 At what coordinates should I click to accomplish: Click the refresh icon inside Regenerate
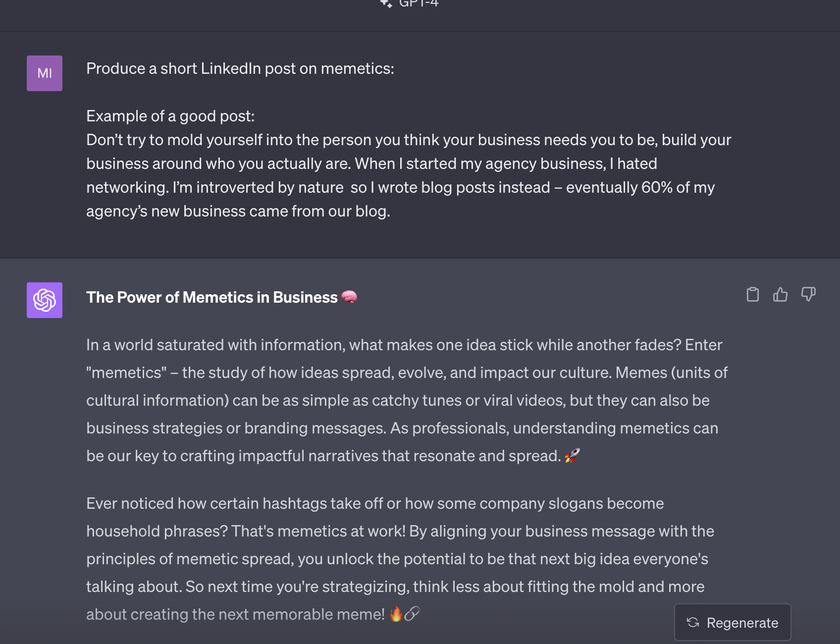click(x=693, y=622)
